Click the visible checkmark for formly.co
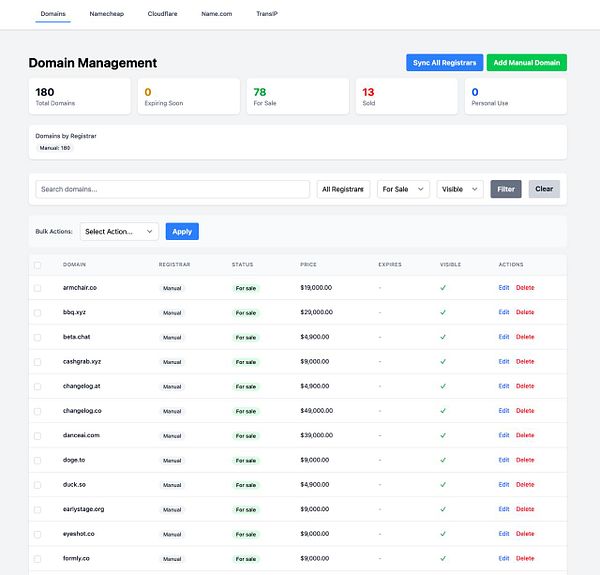The width and height of the screenshot is (600, 575). (x=443, y=559)
